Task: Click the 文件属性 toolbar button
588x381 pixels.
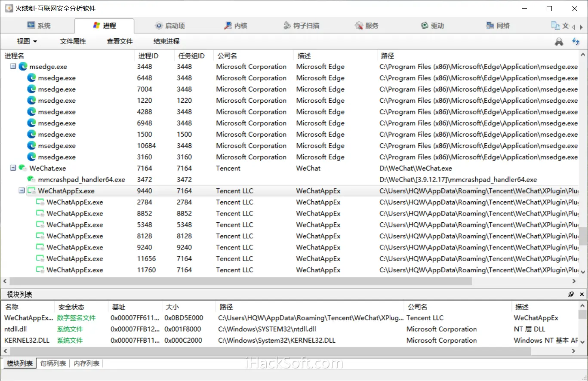Action: 73,42
